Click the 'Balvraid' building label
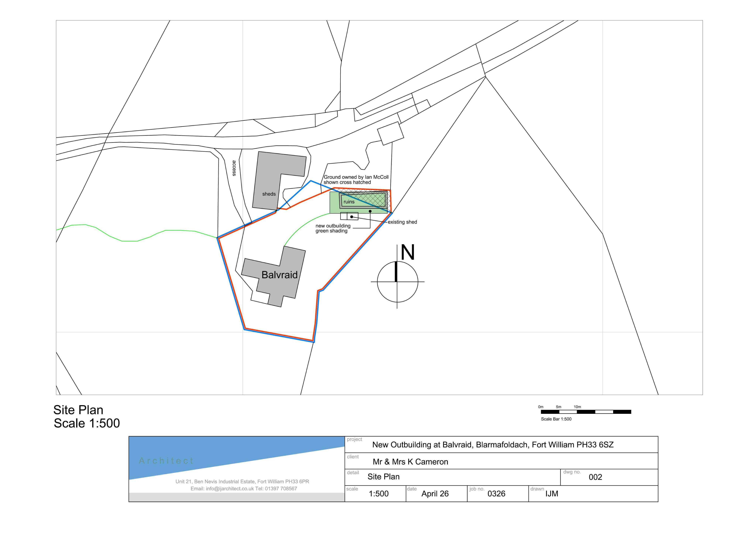This screenshot has width=756, height=535. click(280, 275)
